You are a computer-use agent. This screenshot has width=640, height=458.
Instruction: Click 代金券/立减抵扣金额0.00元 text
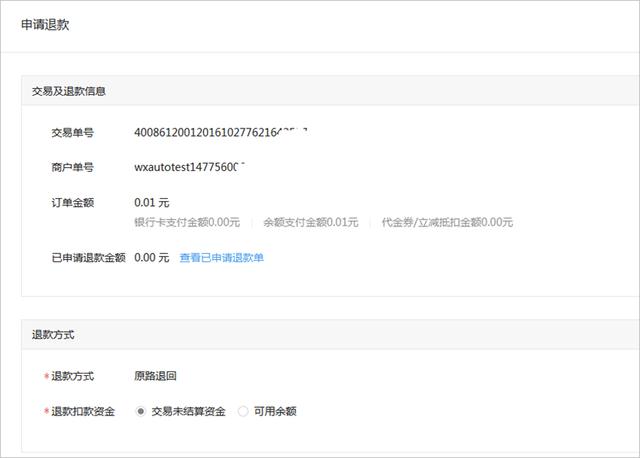(x=447, y=222)
